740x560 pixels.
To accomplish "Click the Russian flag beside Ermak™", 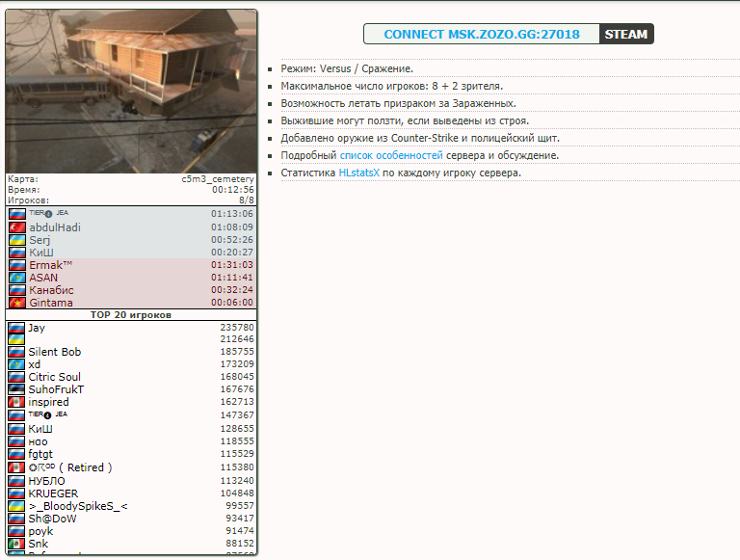I will click(17, 265).
